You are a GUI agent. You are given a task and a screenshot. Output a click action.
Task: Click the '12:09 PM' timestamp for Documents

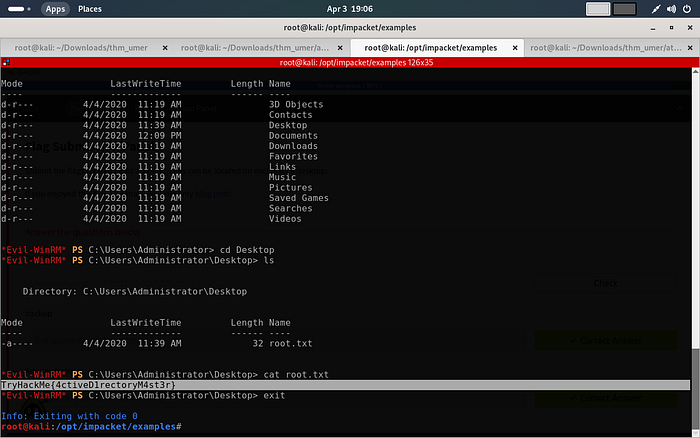(x=159, y=135)
